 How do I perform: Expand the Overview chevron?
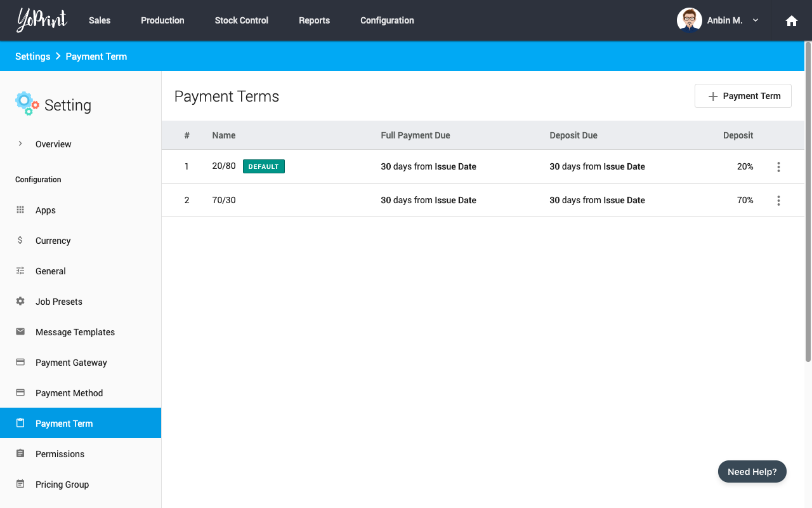(x=20, y=144)
